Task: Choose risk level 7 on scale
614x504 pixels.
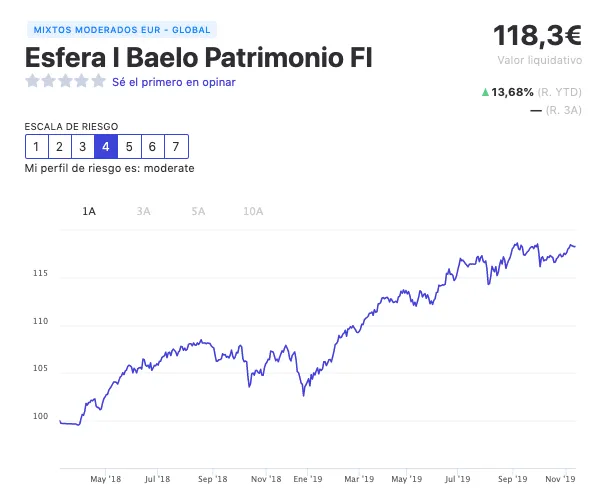Action: pos(176,147)
